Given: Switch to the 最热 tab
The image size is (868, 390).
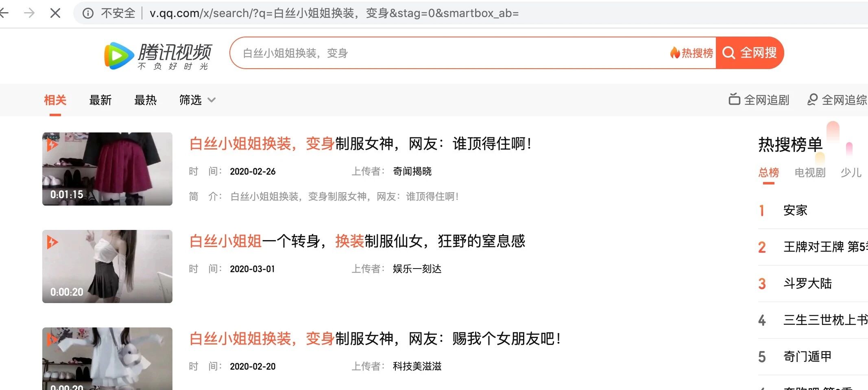Looking at the screenshot, I should (x=145, y=100).
